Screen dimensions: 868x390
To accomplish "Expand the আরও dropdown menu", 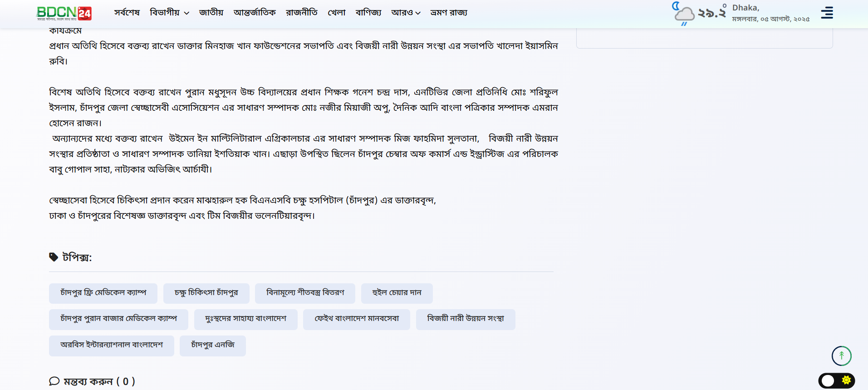I will point(406,13).
